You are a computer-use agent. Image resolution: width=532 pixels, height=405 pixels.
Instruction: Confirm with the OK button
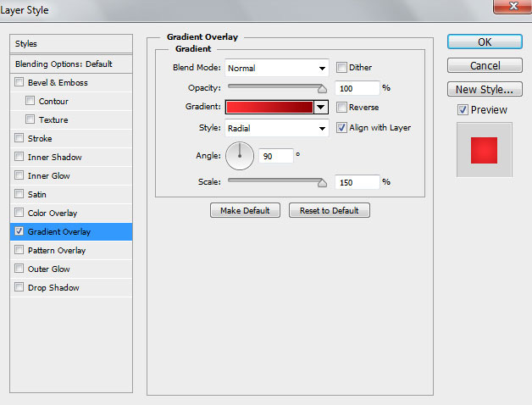[x=485, y=42]
